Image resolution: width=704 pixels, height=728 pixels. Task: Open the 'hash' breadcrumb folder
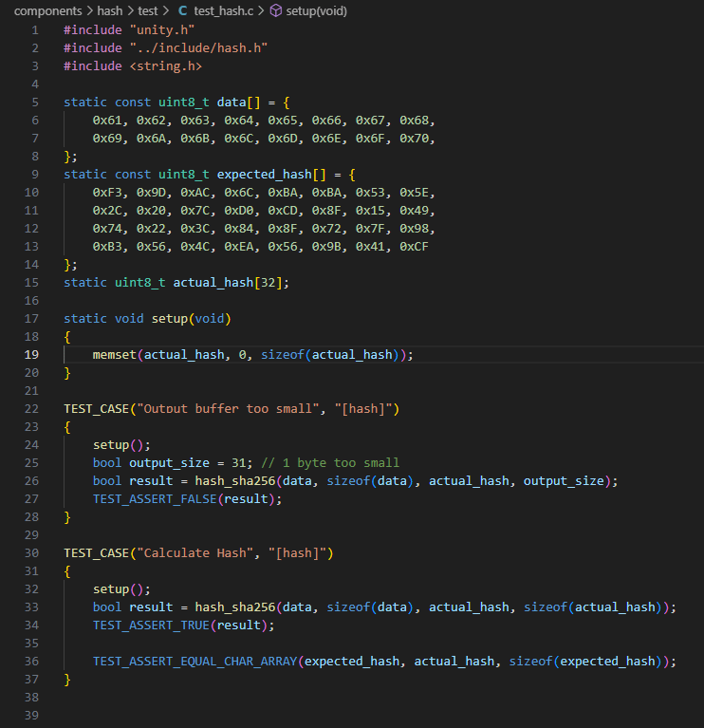point(110,10)
